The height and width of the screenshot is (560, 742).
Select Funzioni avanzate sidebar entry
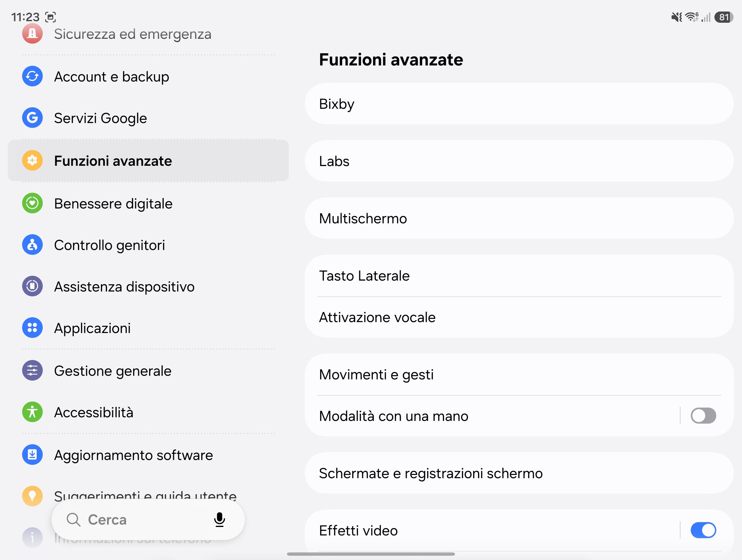(148, 161)
